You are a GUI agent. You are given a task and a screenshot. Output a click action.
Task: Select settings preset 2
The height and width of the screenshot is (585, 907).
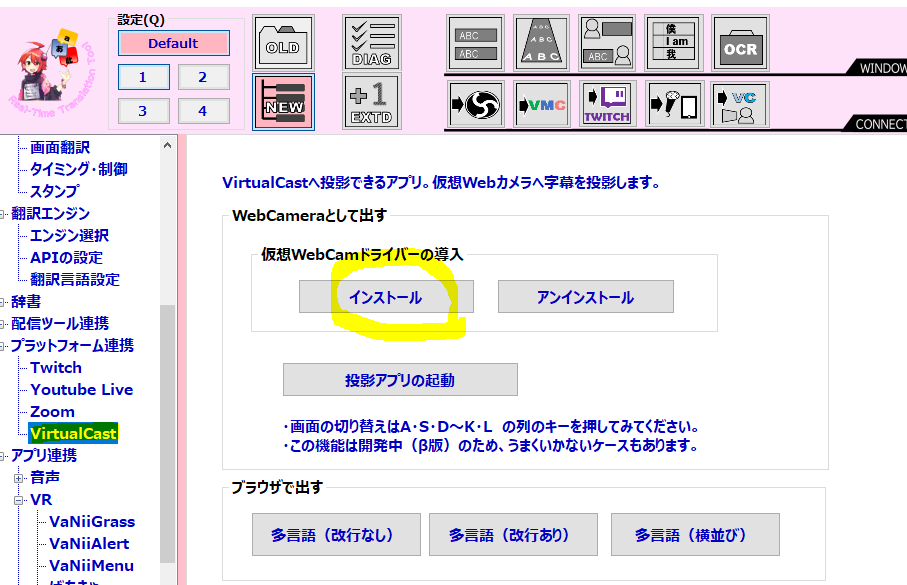point(204,77)
